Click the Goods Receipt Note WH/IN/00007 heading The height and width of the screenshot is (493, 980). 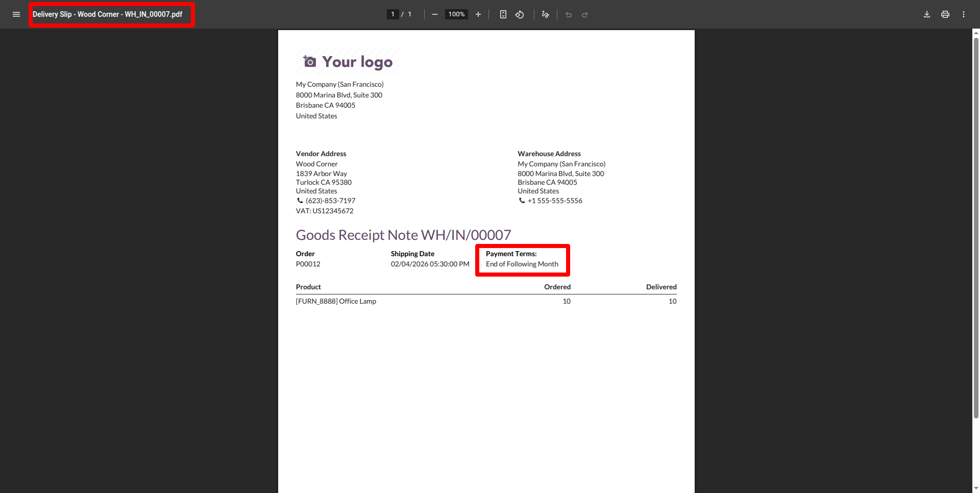pyautogui.click(x=403, y=235)
